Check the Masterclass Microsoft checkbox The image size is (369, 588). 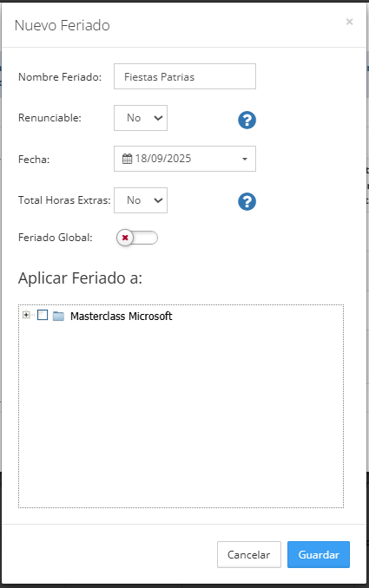(x=43, y=315)
